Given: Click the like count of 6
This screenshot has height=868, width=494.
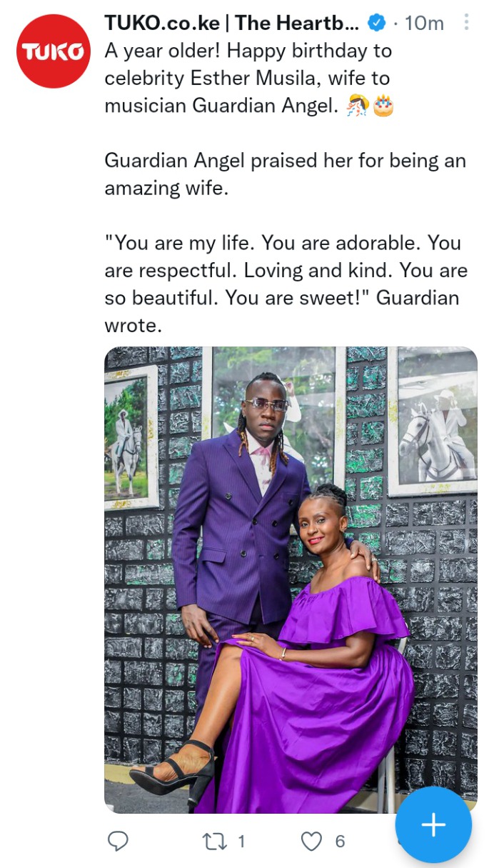Looking at the screenshot, I should point(340,842).
